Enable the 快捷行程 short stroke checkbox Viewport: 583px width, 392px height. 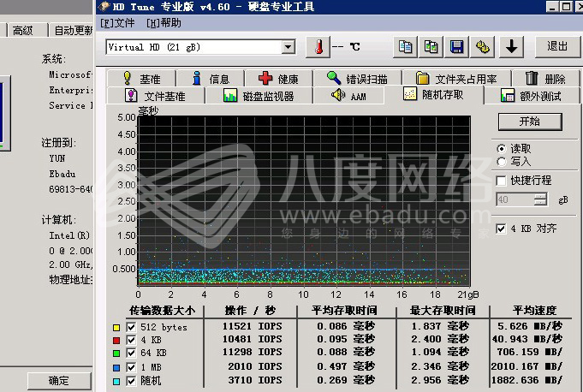[x=501, y=181]
